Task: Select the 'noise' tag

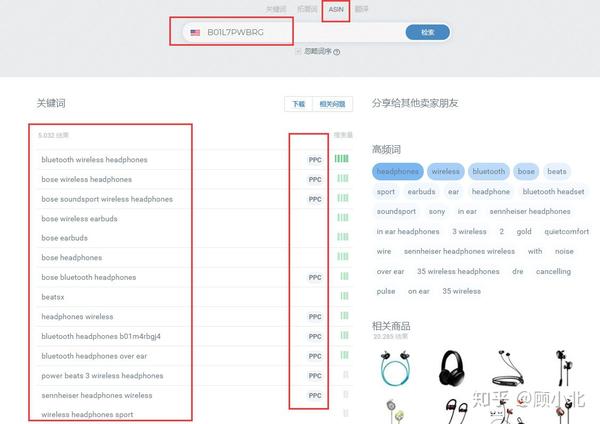Action: 564,251
